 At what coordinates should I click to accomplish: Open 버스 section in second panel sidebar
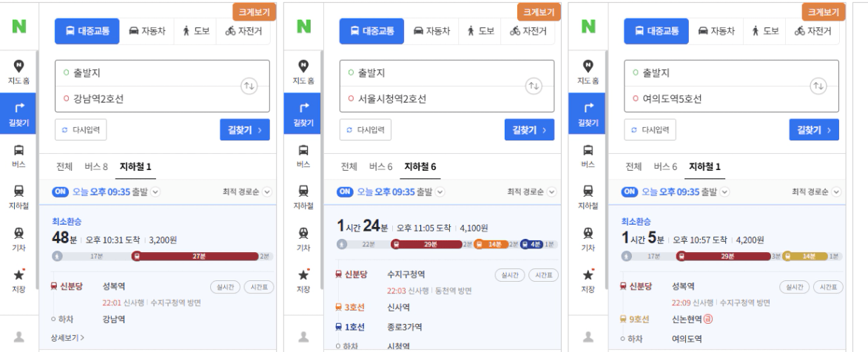point(303,156)
